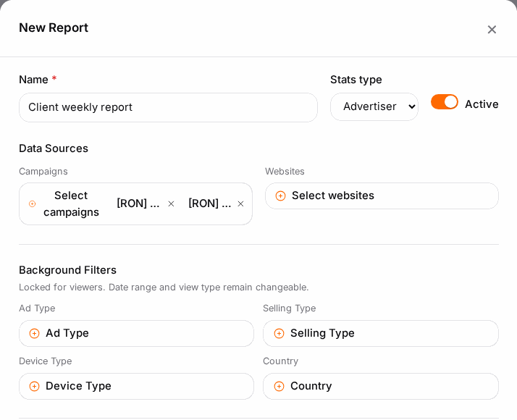
Task: Click the Data Sources heading
Action: coord(54,148)
